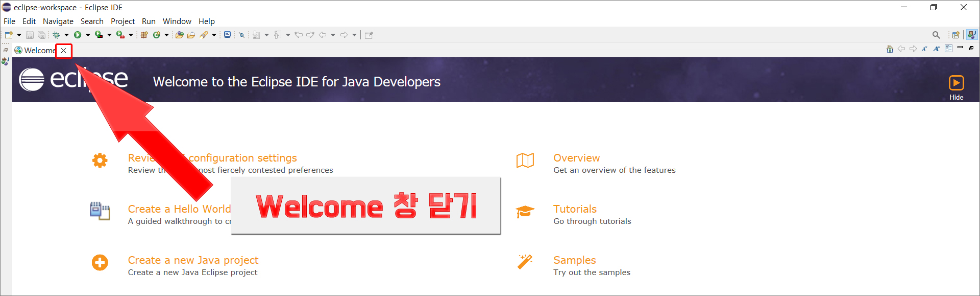Select the Welcome tab label
Screen dimensions: 980x296
pos(40,50)
